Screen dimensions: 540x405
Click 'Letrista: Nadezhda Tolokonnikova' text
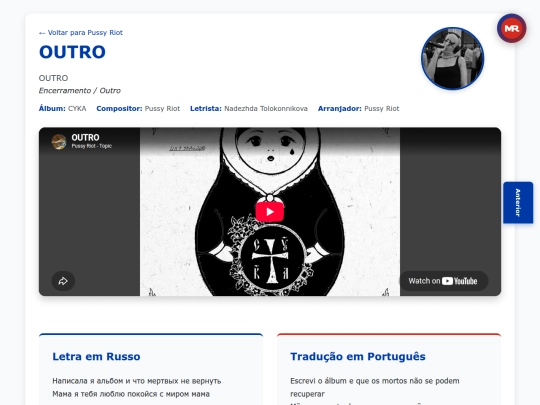(x=249, y=108)
